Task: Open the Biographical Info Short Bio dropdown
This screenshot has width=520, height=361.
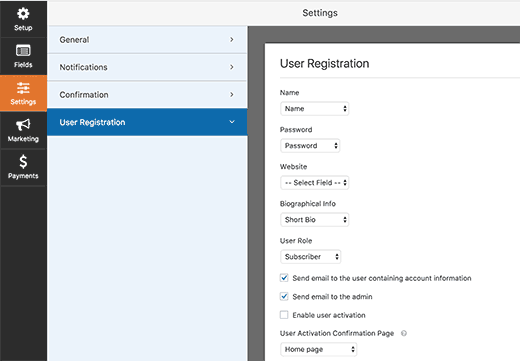Action: click(315, 220)
